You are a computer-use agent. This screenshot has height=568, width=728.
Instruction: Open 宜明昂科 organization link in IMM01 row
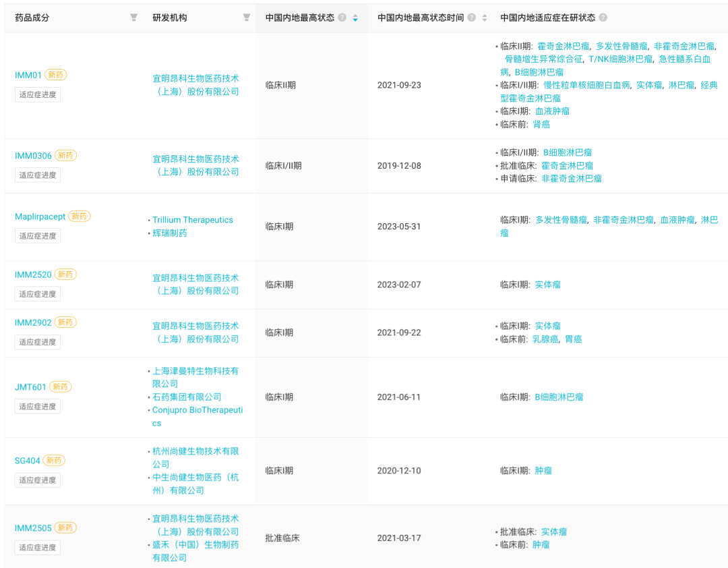pos(195,85)
